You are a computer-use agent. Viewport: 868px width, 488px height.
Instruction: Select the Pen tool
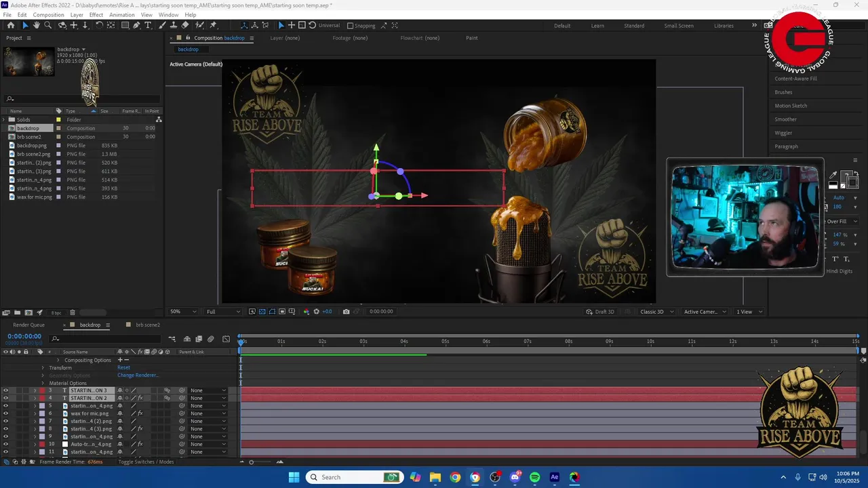[137, 25]
